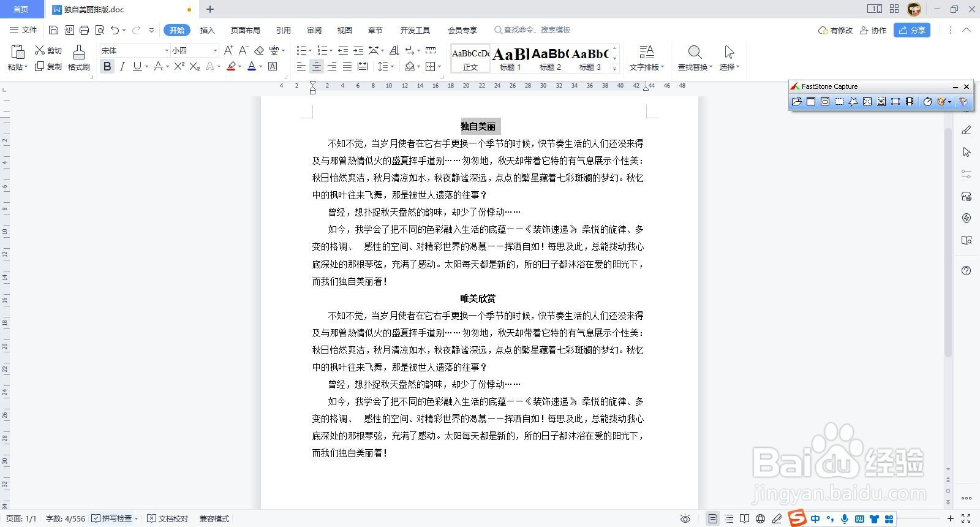Collapse the ribbon with the chevron

[x=967, y=30]
